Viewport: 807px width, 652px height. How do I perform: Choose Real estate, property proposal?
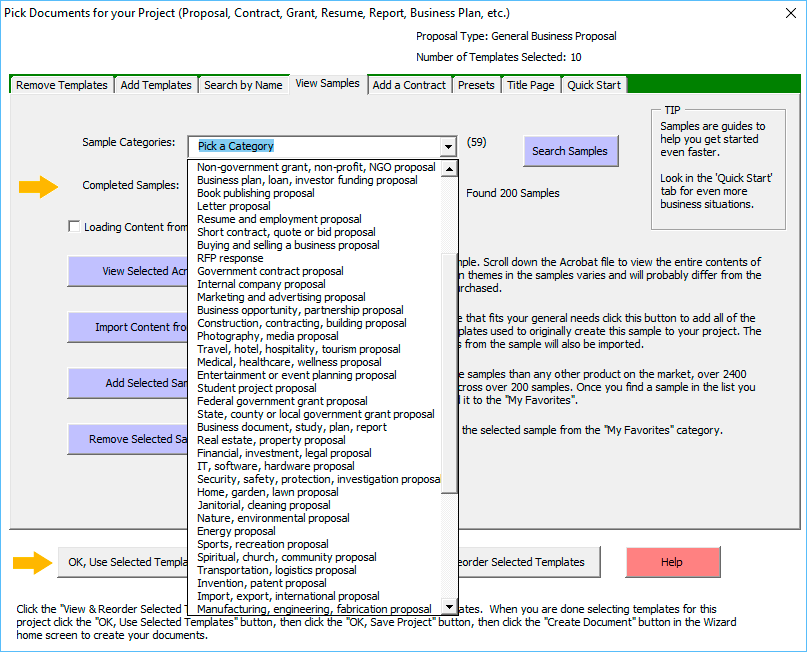pyautogui.click(x=315, y=440)
